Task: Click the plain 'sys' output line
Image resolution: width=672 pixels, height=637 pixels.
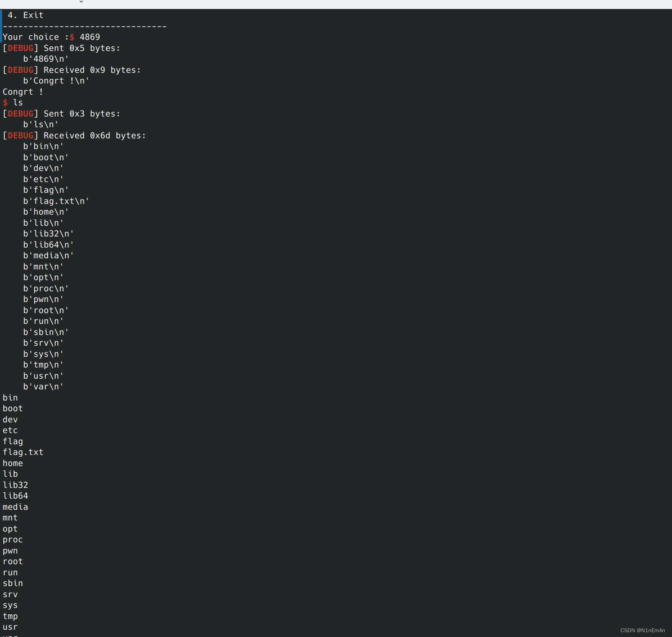Action: click(x=10, y=605)
